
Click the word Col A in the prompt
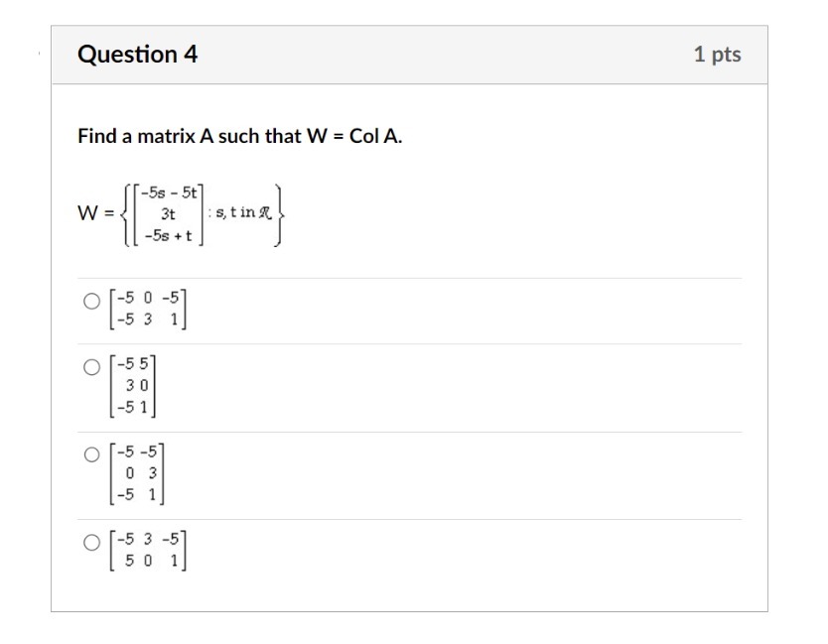(x=375, y=136)
